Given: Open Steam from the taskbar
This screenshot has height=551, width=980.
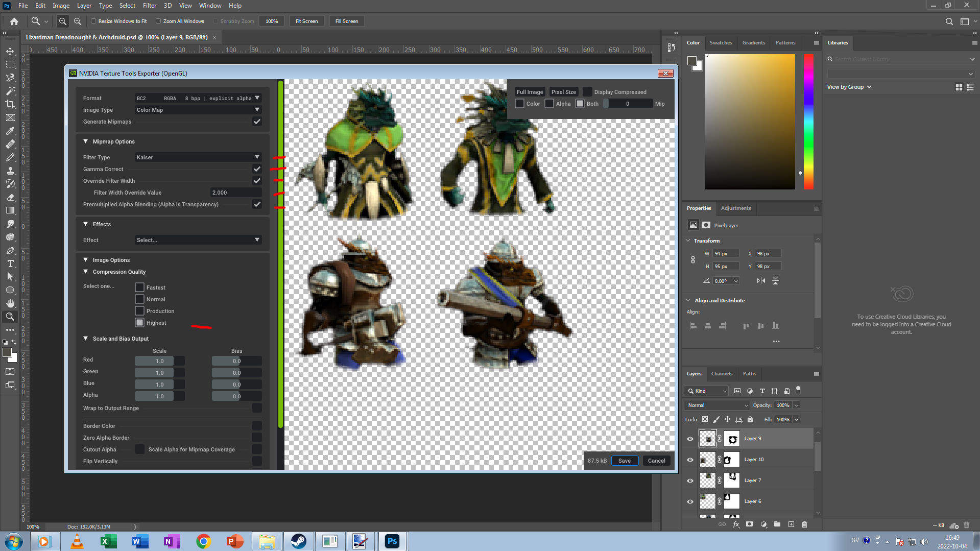Looking at the screenshot, I should 298,541.
